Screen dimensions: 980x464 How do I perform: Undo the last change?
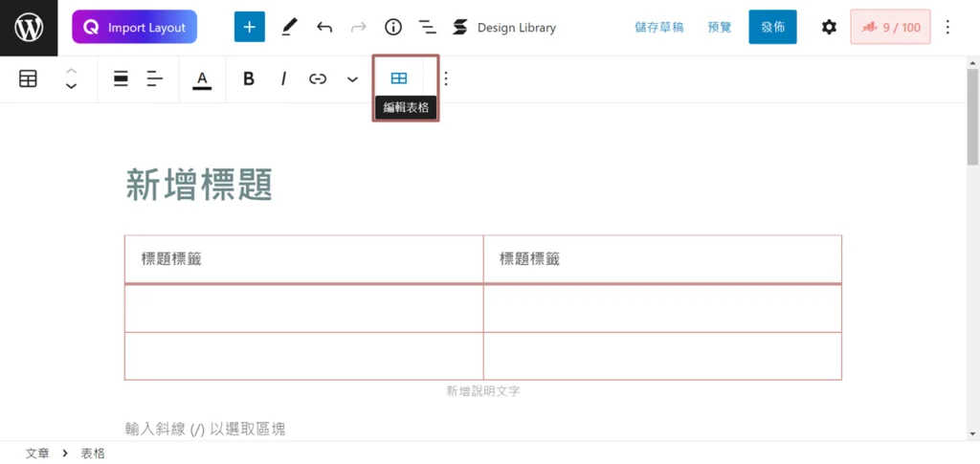pos(323,27)
